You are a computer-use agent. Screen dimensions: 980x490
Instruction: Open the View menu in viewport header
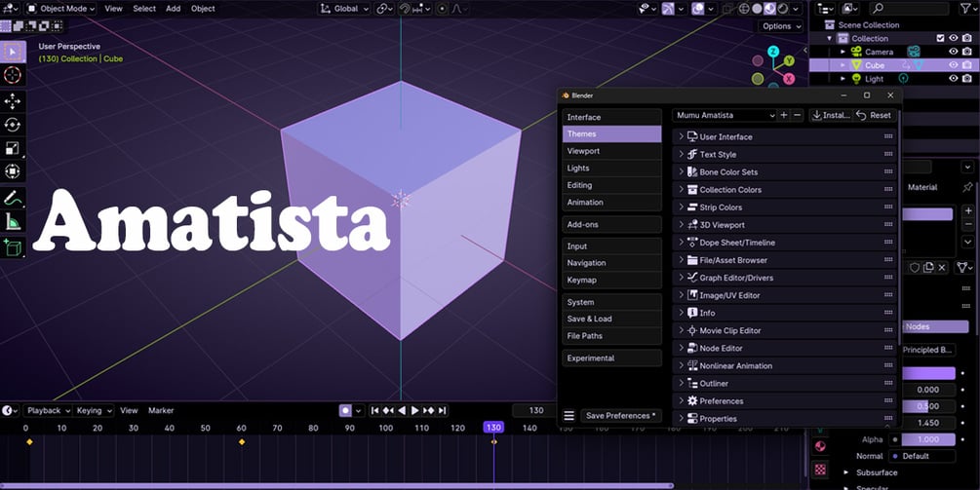pyautogui.click(x=114, y=9)
